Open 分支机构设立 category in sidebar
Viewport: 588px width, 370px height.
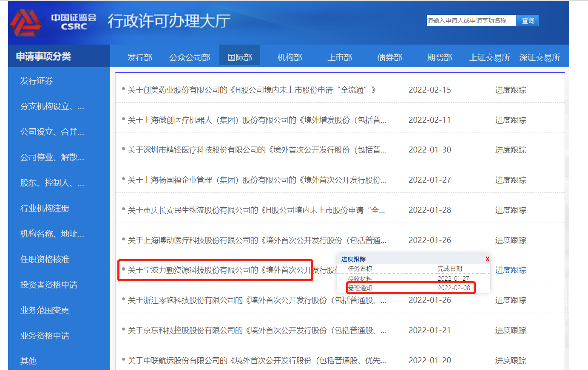coord(52,106)
